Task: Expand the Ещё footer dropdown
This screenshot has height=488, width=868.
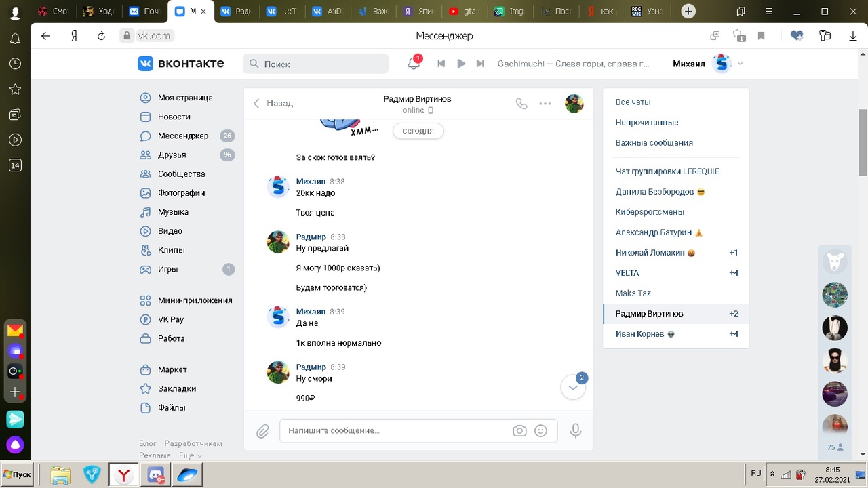Action: point(190,455)
